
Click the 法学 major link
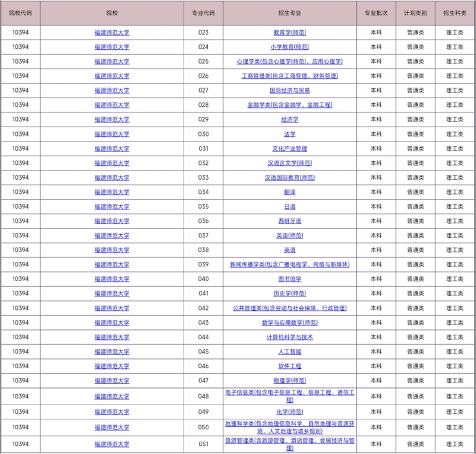289,134
